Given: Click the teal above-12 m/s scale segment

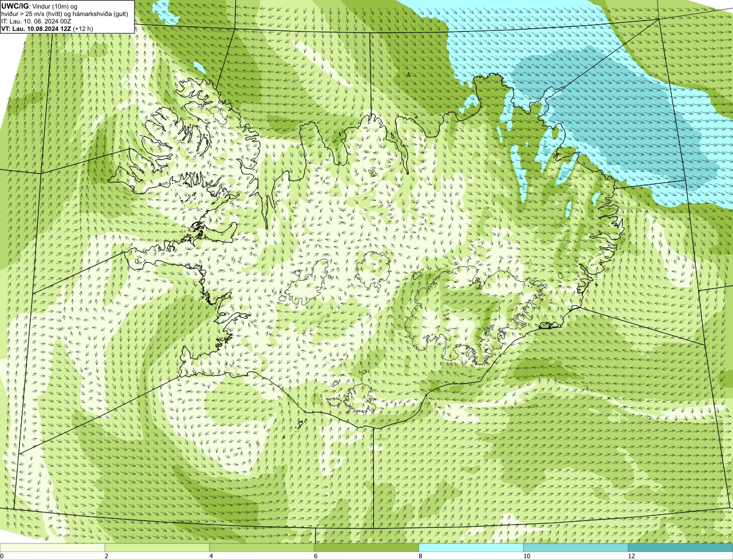Looking at the screenshot, I should click(680, 547).
